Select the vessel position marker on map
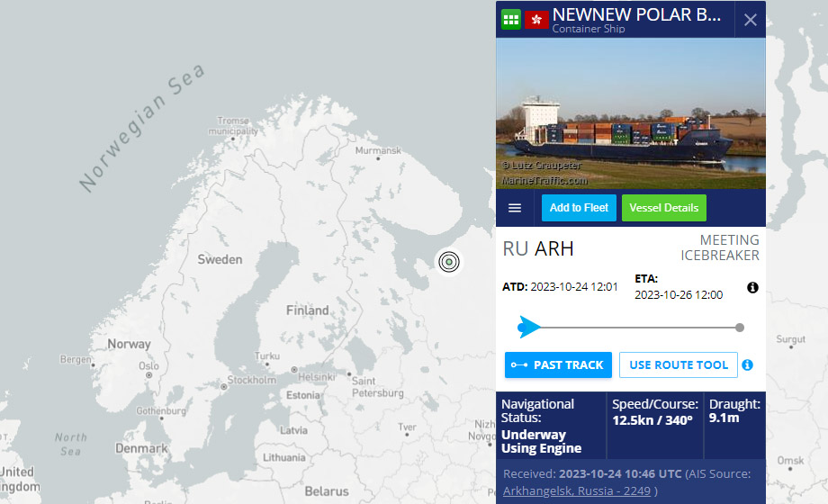Viewport: 828px width, 504px height. pyautogui.click(x=448, y=261)
